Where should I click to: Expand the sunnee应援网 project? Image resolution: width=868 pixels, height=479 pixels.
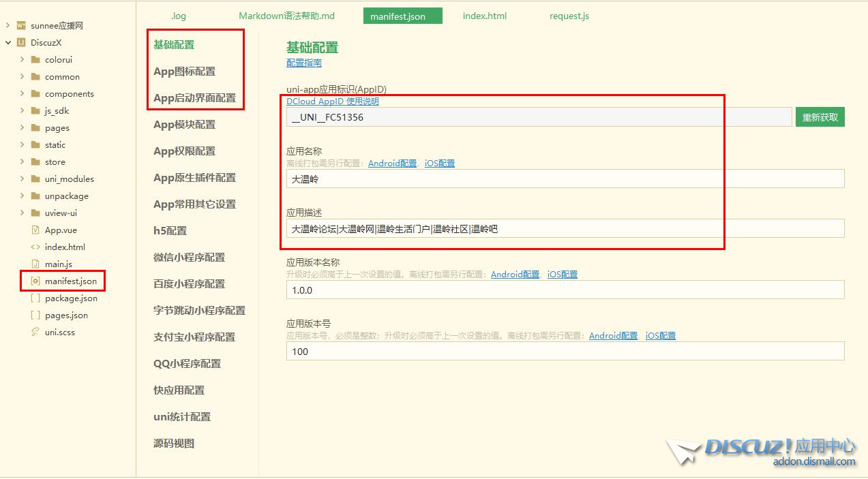click(8, 26)
